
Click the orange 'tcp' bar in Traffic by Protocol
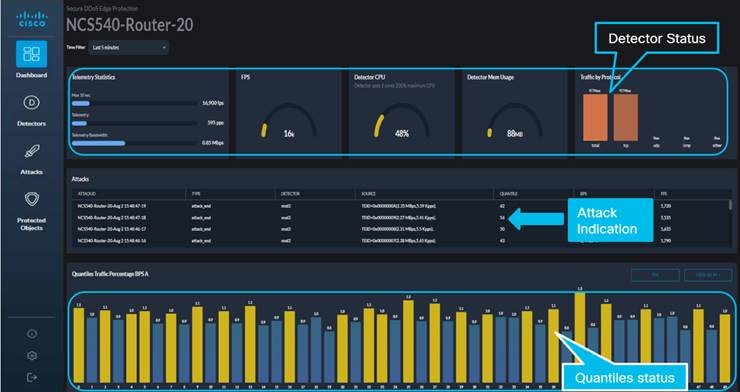point(626,117)
